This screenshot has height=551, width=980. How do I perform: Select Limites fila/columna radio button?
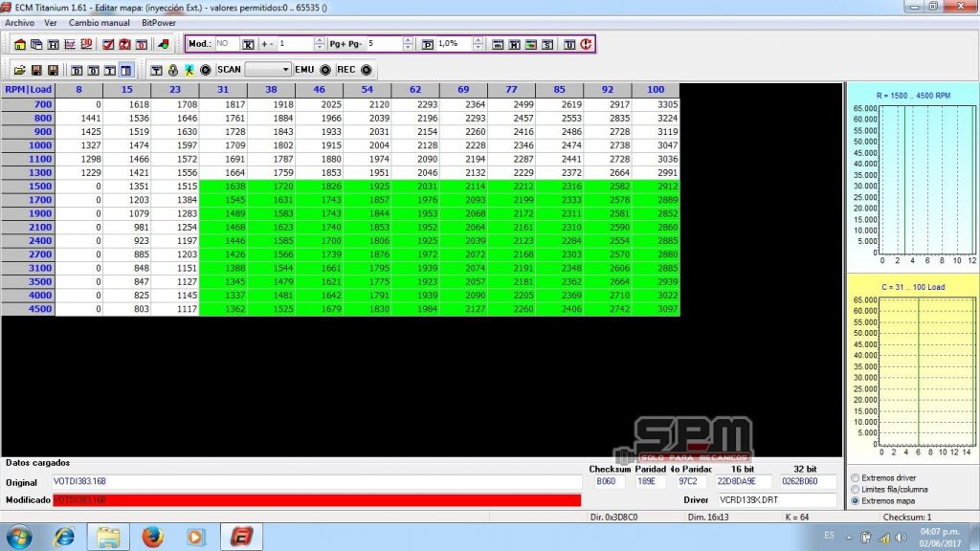[x=855, y=490]
